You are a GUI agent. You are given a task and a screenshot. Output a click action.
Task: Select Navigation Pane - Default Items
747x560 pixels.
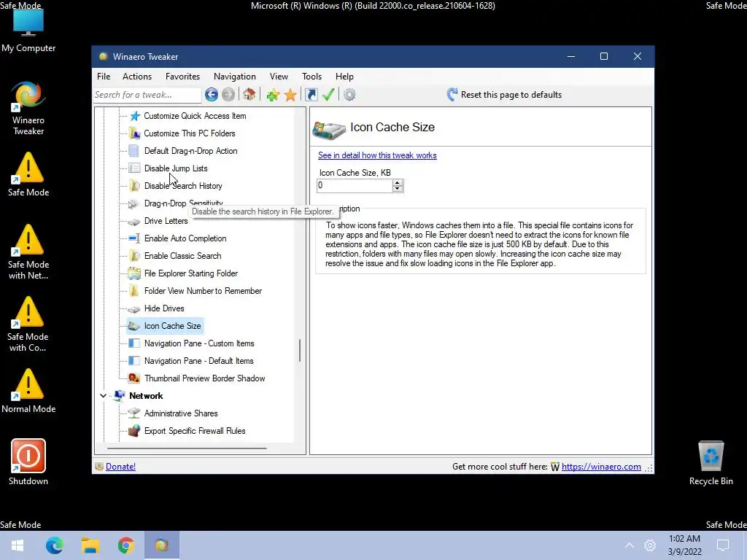(x=198, y=361)
